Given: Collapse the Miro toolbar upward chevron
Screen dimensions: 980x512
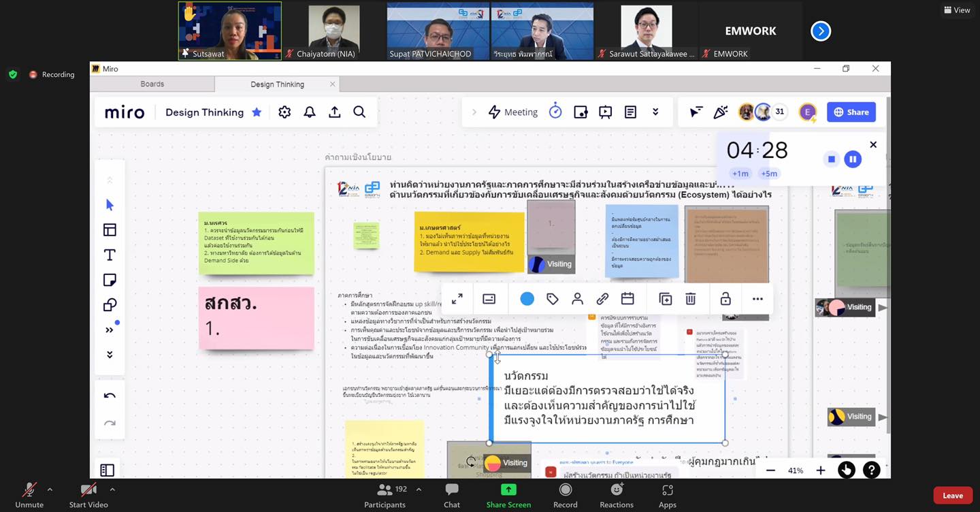Looking at the screenshot, I should coord(110,180).
